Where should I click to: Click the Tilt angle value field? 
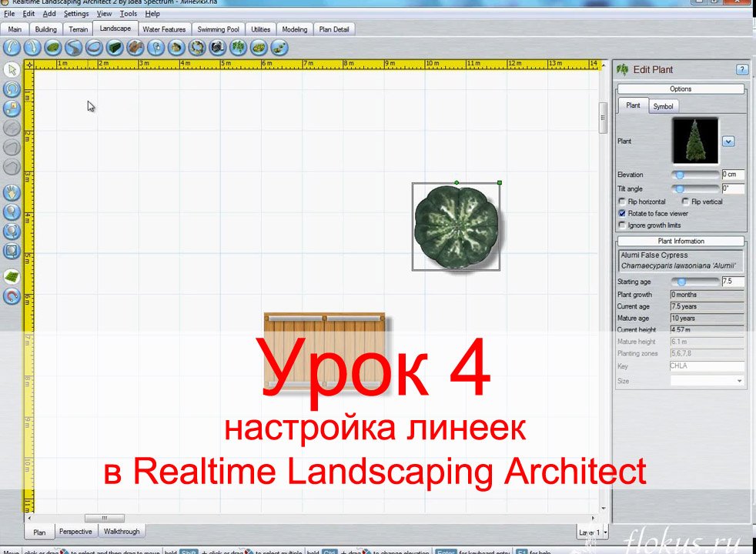(733, 189)
